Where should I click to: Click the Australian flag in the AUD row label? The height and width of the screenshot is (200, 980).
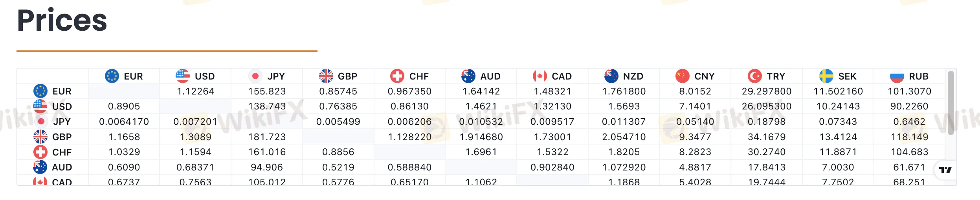[40, 167]
